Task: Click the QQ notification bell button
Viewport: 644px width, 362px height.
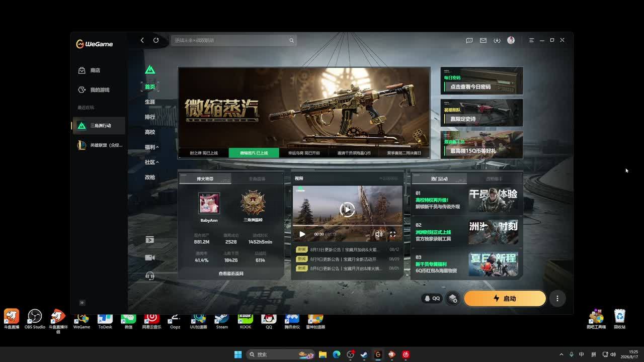Action: click(432, 299)
